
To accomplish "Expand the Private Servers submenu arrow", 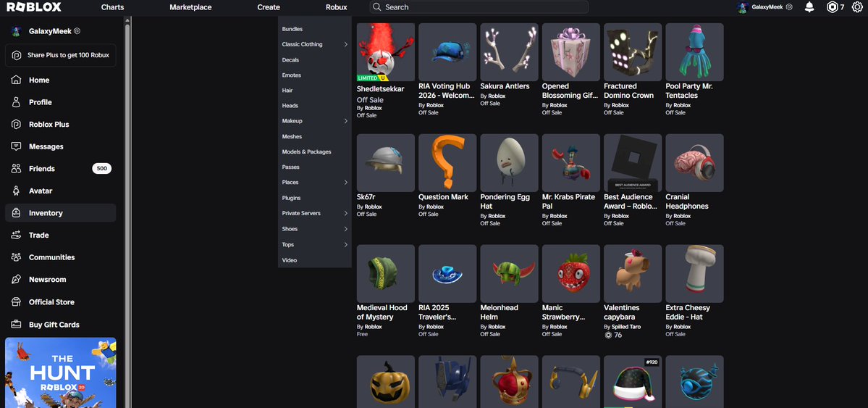I will (x=345, y=214).
